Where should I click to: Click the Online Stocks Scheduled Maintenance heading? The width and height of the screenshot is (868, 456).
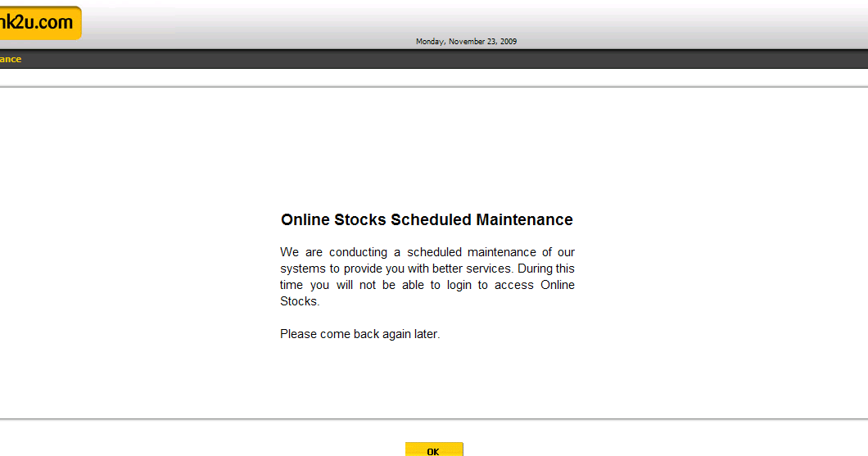tap(427, 219)
